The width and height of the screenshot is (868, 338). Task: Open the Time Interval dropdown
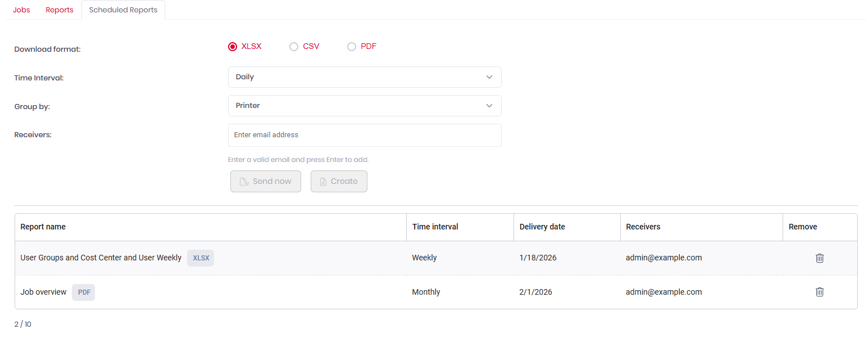[x=364, y=77]
